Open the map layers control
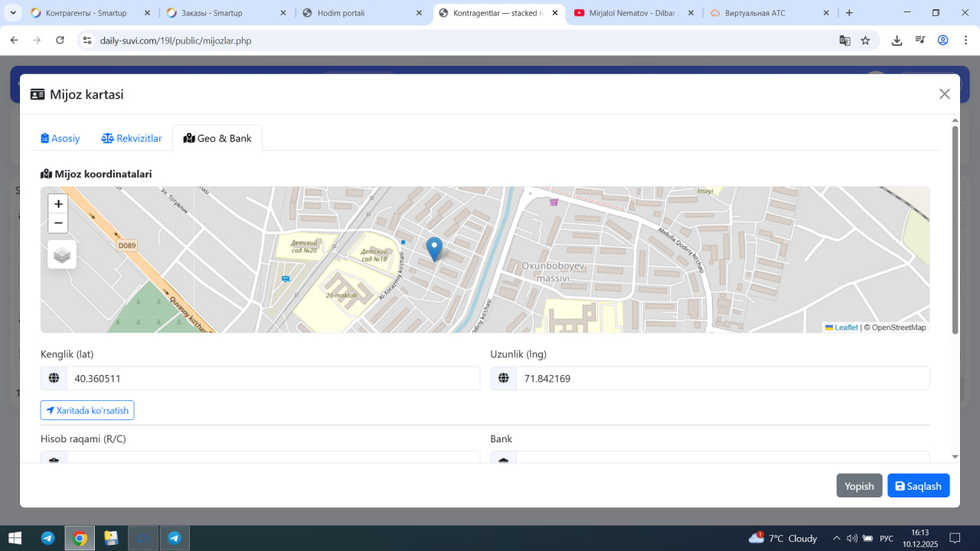 click(62, 255)
